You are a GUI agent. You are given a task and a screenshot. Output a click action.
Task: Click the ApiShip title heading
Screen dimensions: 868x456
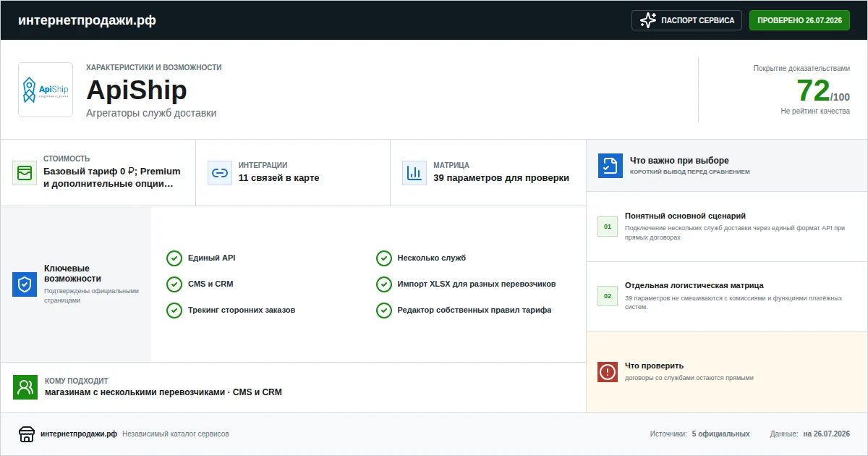[x=137, y=90]
